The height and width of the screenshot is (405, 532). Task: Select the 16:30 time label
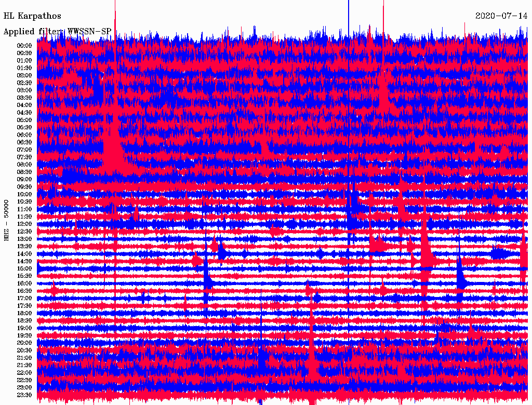tap(24, 291)
